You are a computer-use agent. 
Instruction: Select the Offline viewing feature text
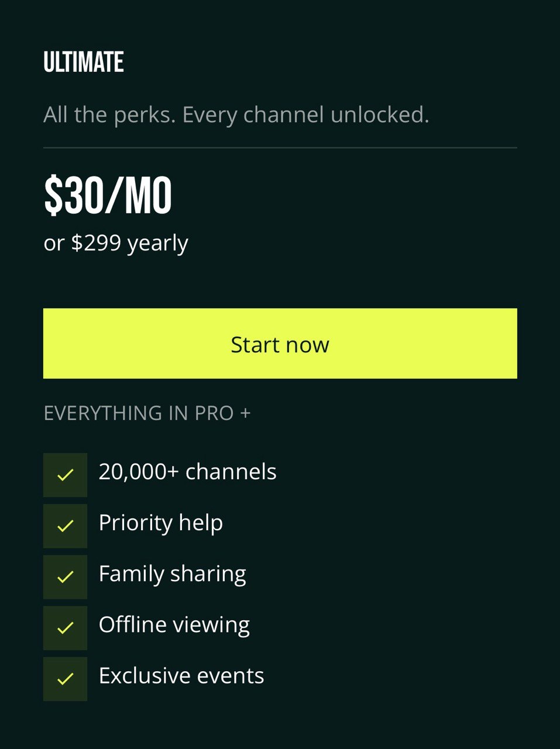174,624
